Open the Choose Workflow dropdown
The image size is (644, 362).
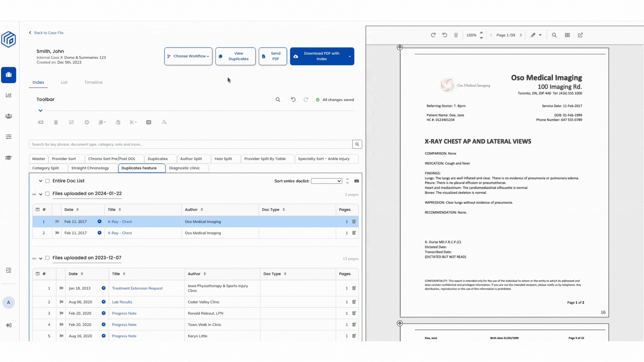click(188, 56)
